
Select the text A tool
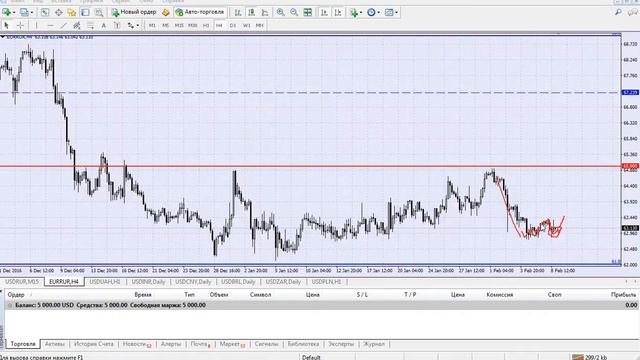pos(104,25)
